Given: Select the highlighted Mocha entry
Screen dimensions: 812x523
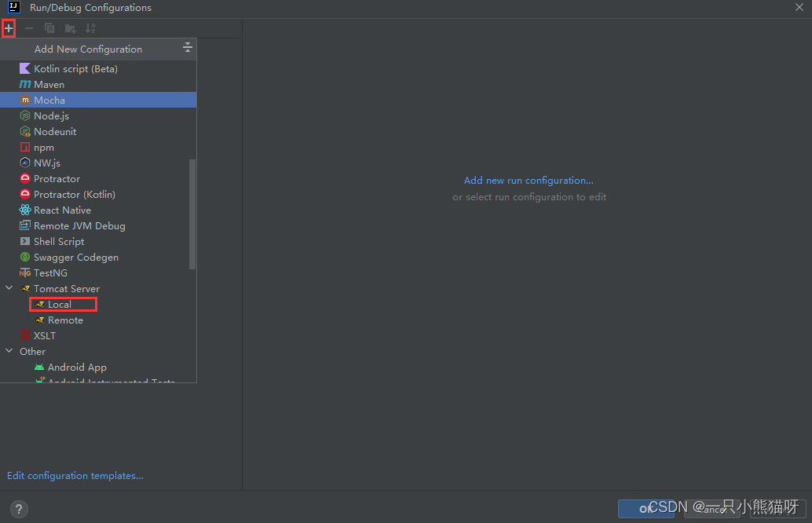Looking at the screenshot, I should coord(98,100).
